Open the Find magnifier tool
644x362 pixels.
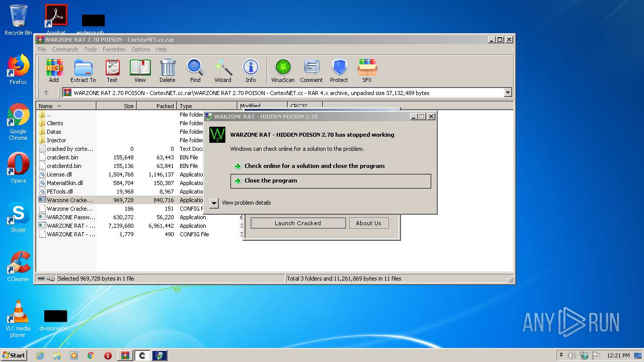coord(195,71)
